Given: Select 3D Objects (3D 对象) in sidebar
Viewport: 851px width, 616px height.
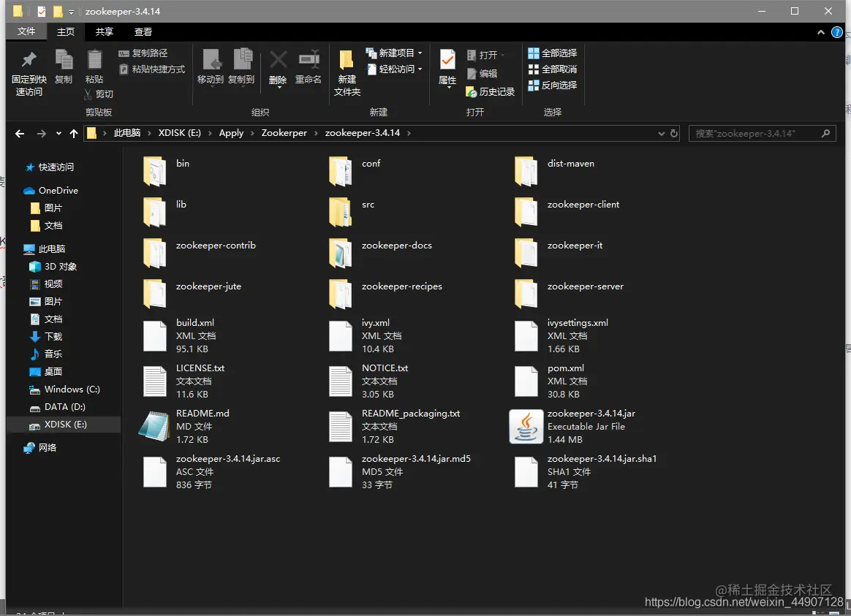Looking at the screenshot, I should pyautogui.click(x=53, y=267).
